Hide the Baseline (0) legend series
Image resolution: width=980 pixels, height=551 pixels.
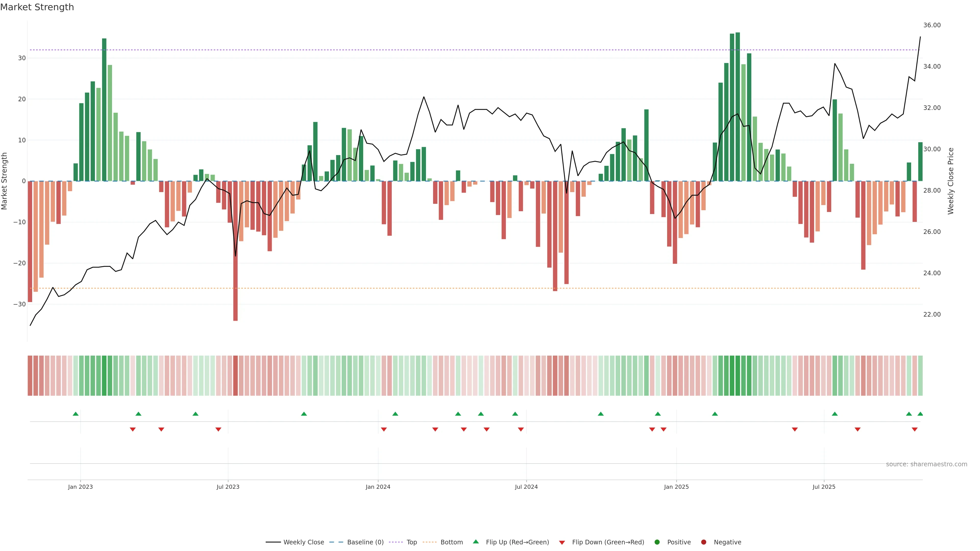[365, 542]
